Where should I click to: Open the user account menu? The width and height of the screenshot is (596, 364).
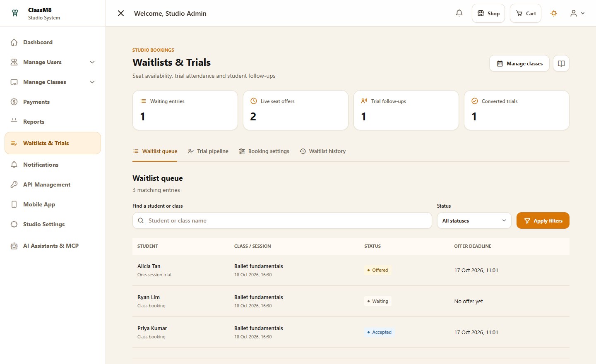[577, 13]
